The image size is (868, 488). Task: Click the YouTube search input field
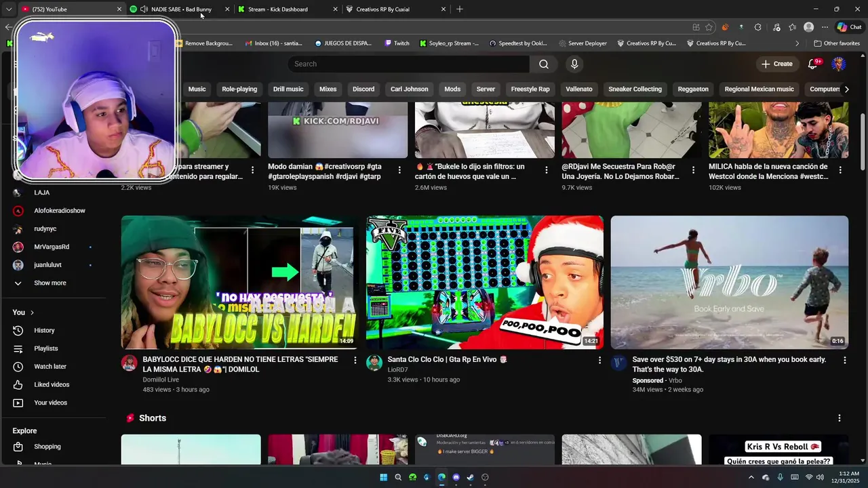point(408,64)
